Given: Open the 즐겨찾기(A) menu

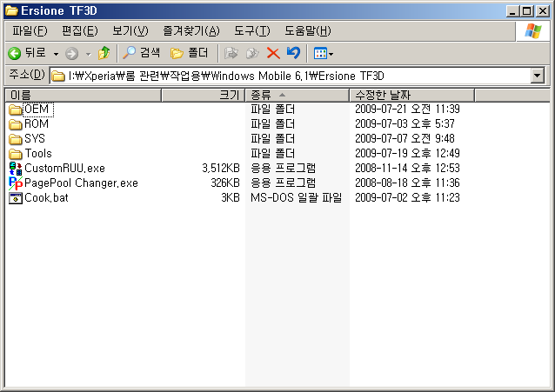Looking at the screenshot, I should 191,31.
